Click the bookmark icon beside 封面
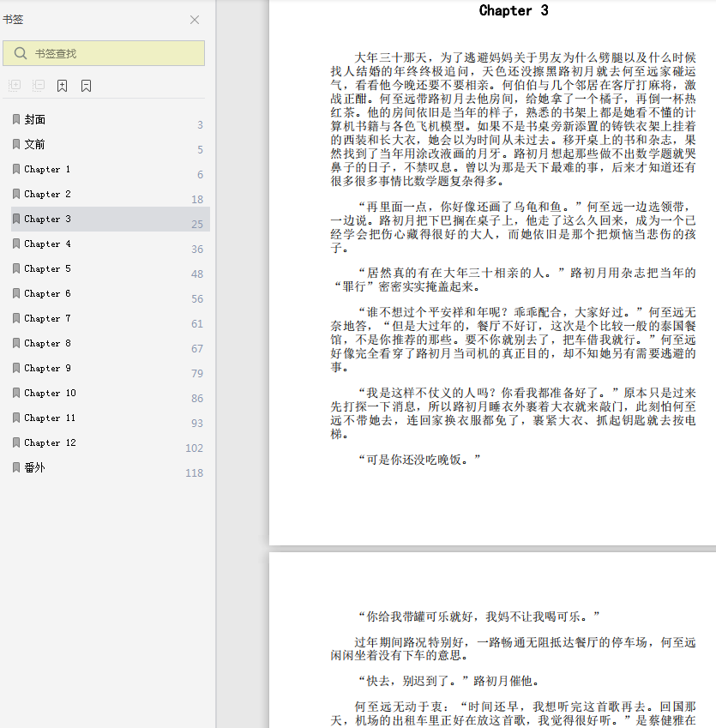The image size is (716, 728). click(16, 119)
